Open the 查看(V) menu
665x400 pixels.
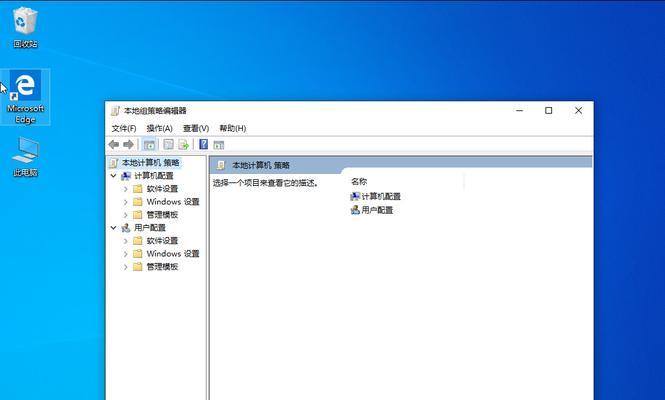[196, 128]
